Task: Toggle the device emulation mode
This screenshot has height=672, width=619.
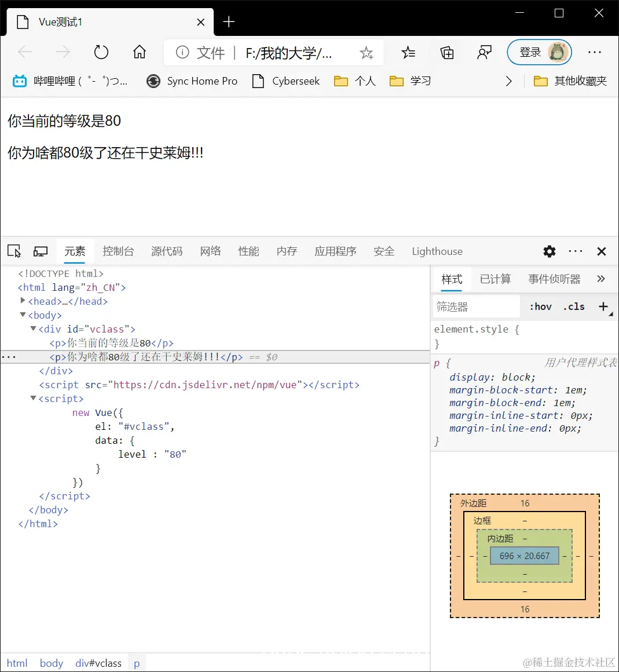Action: click(40, 251)
